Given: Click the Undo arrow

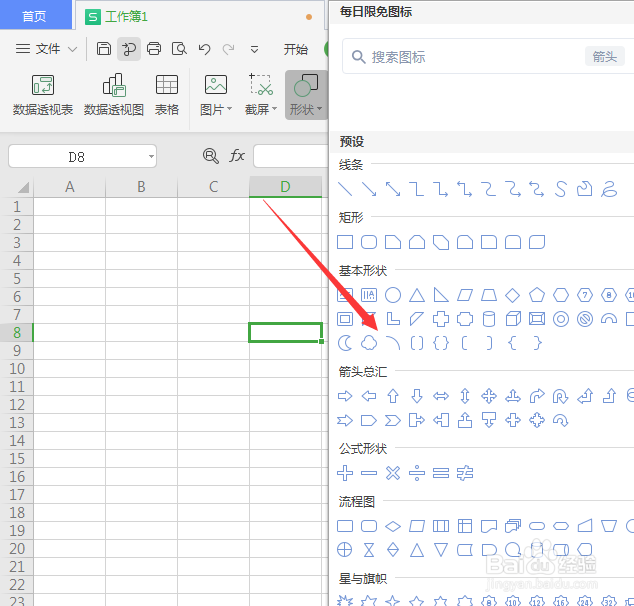Looking at the screenshot, I should point(204,49).
